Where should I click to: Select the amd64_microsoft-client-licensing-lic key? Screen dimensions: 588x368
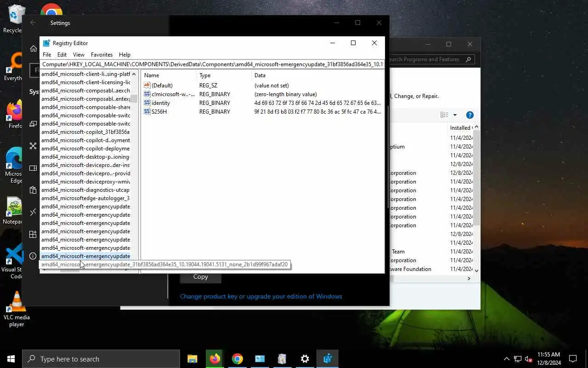(85, 82)
